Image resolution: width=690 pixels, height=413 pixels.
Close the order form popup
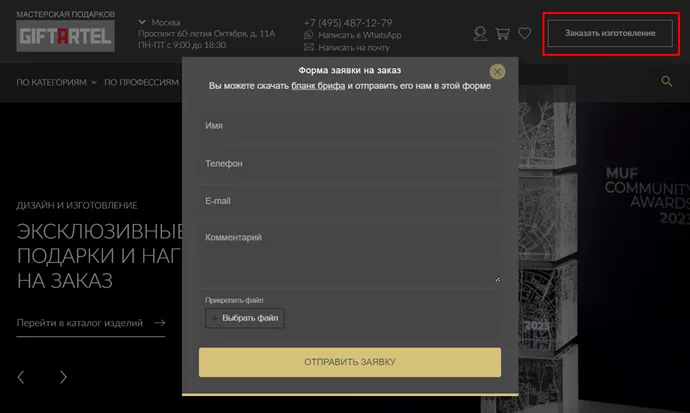pos(497,71)
